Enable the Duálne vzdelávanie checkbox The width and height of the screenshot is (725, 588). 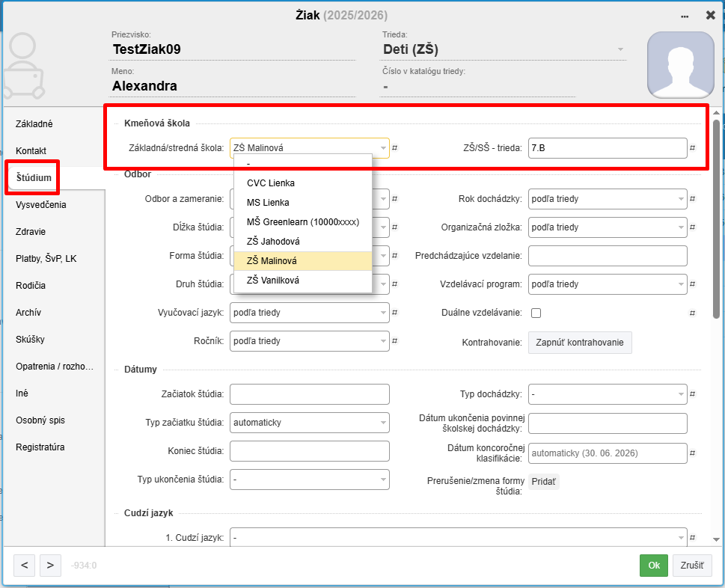click(536, 313)
